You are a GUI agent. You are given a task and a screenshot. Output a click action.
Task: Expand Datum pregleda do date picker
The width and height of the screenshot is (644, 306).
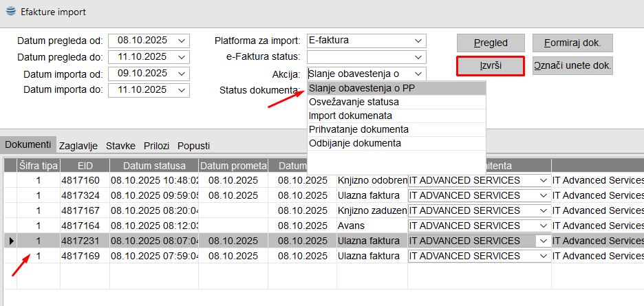(x=182, y=57)
